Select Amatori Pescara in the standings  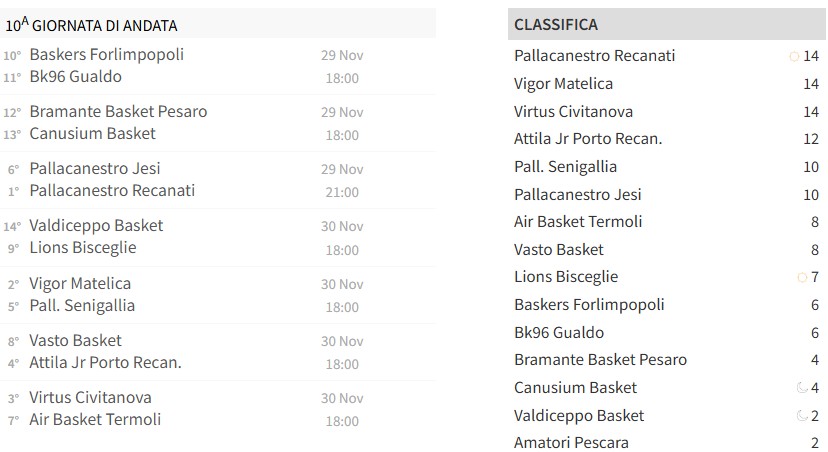click(571, 443)
